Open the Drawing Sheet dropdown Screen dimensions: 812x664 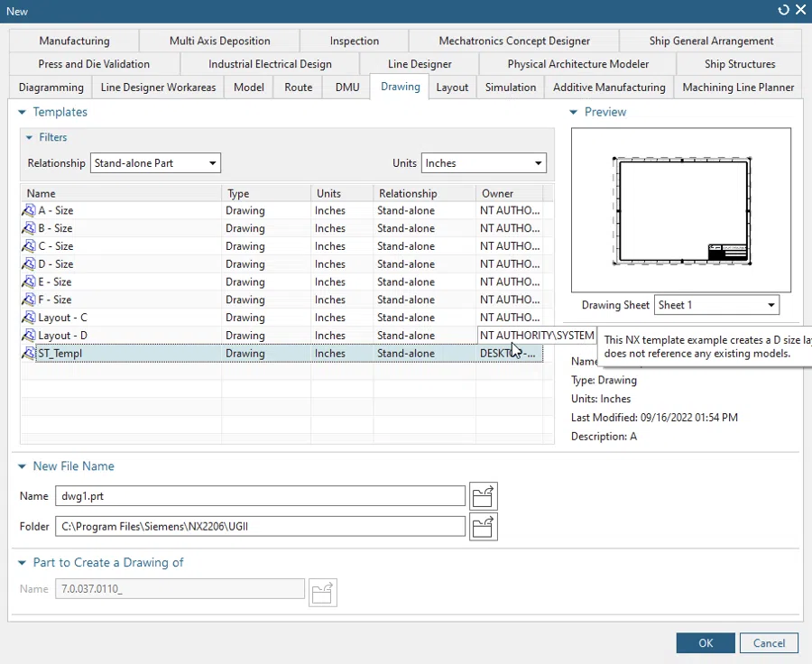(x=716, y=305)
